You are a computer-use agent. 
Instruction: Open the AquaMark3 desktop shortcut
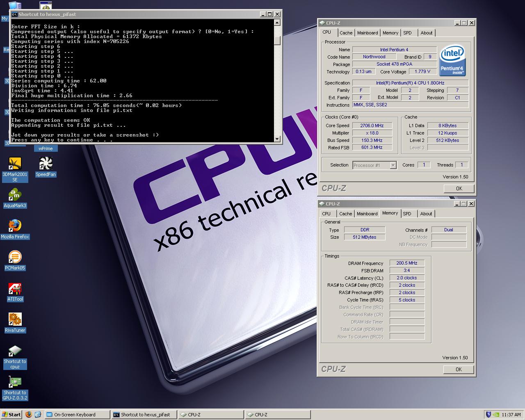[x=15, y=199]
